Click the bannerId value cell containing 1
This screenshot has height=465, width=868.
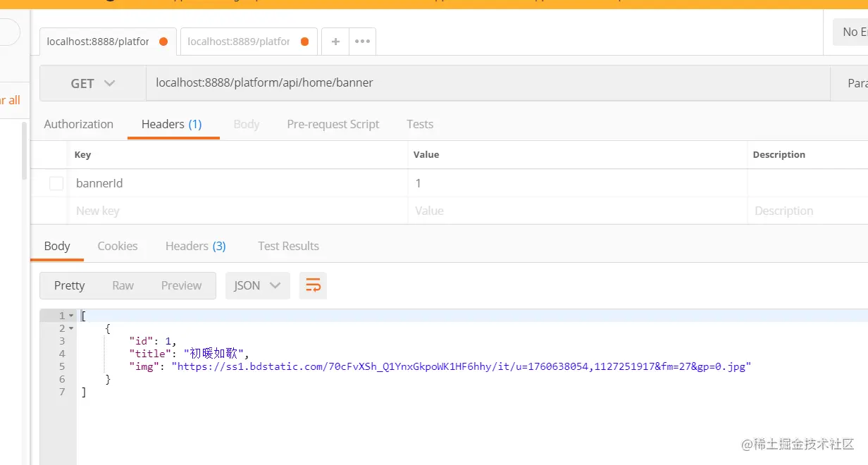click(x=577, y=183)
